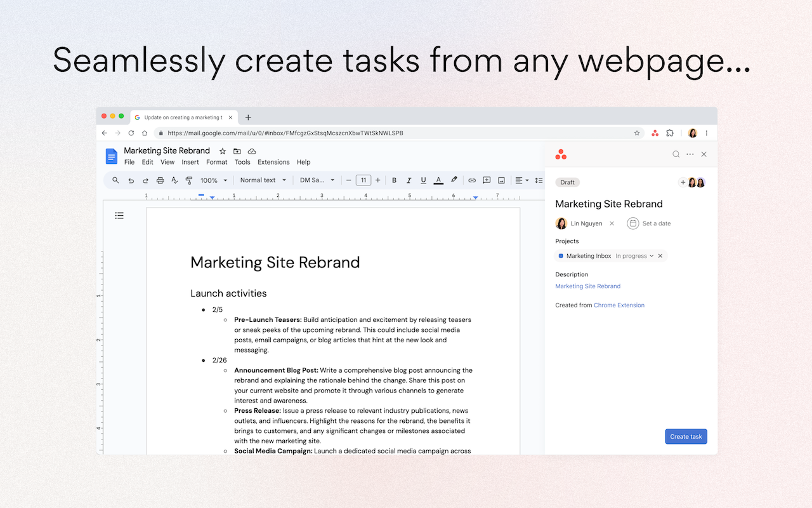Open the Insert menu
Screen dimensions: 812x508
(190, 163)
